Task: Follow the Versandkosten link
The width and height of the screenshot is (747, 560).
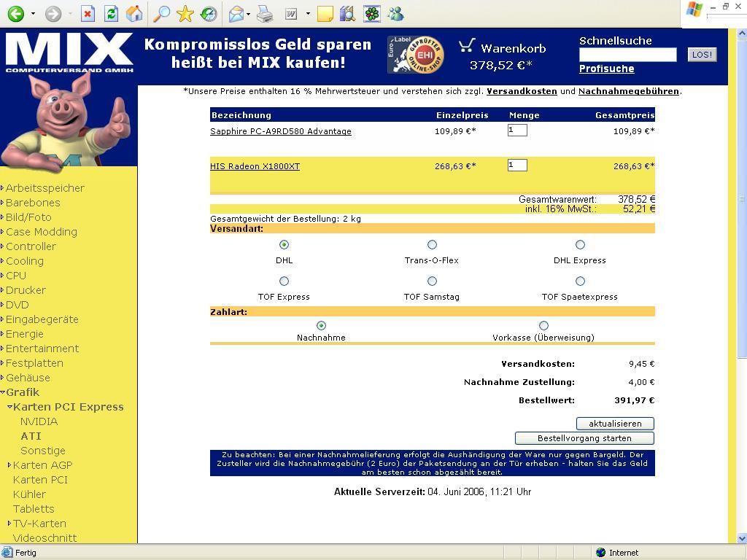Action: click(522, 91)
